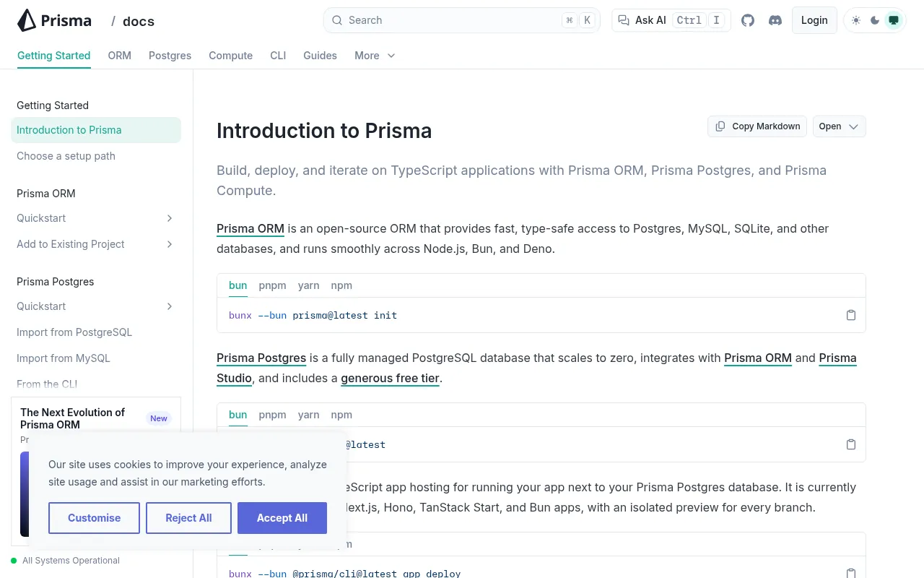Click the Prisma ORM sidebar heading
The height and width of the screenshot is (578, 924).
(x=46, y=194)
